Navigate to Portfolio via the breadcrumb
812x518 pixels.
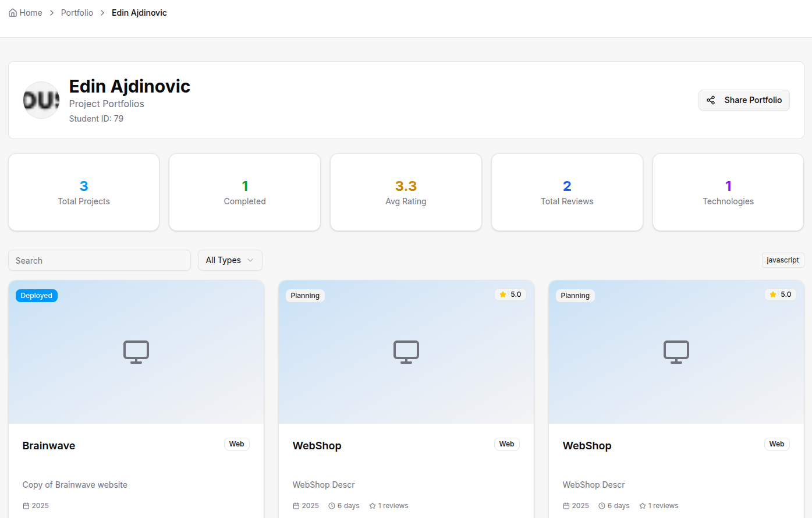77,12
